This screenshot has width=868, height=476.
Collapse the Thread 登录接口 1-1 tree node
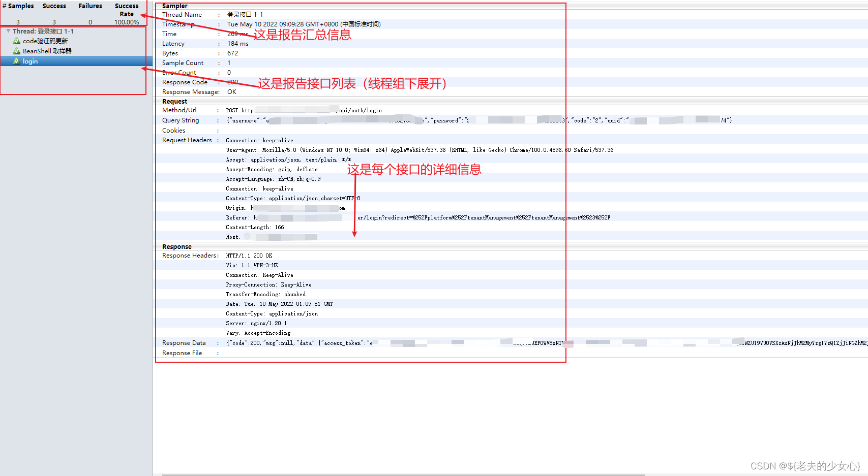click(8, 31)
